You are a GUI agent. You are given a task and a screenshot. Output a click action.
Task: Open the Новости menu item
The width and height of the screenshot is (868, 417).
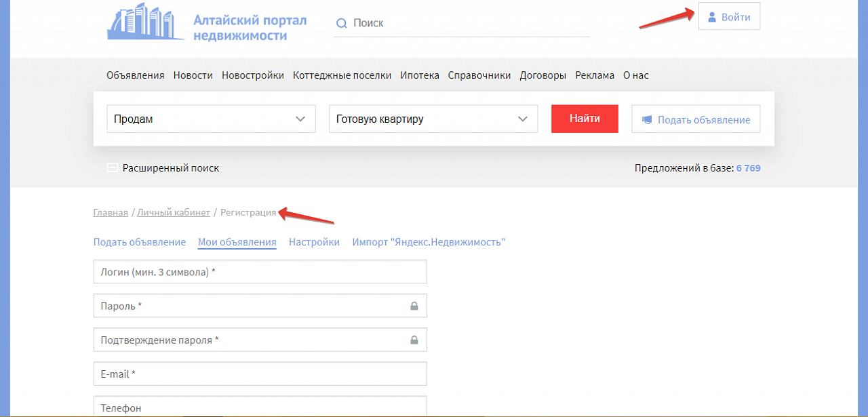point(193,75)
